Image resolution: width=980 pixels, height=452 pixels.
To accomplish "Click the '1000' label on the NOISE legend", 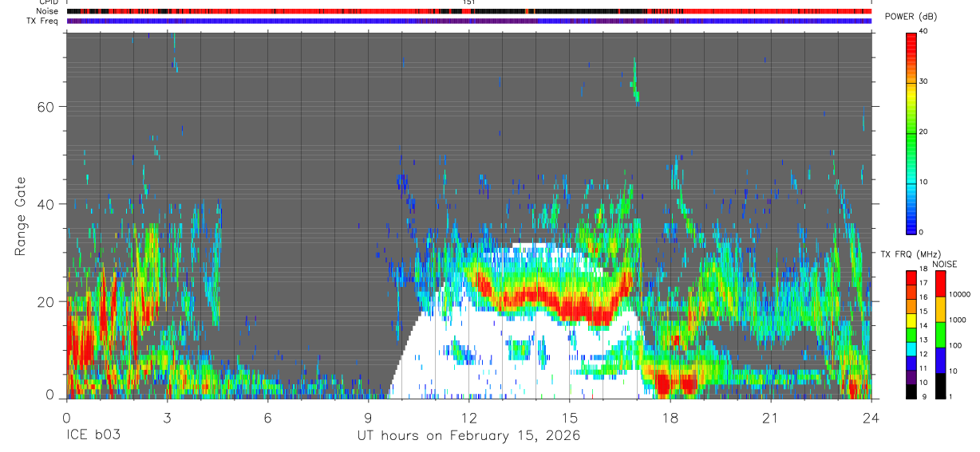I will [x=956, y=320].
